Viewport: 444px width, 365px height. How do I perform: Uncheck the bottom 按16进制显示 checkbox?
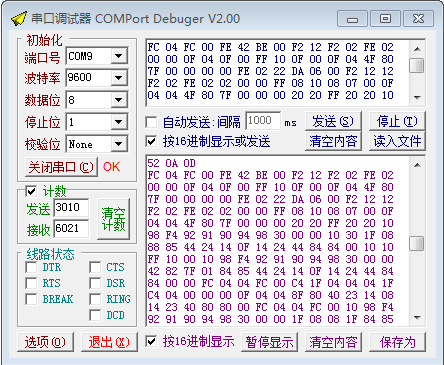pos(151,341)
